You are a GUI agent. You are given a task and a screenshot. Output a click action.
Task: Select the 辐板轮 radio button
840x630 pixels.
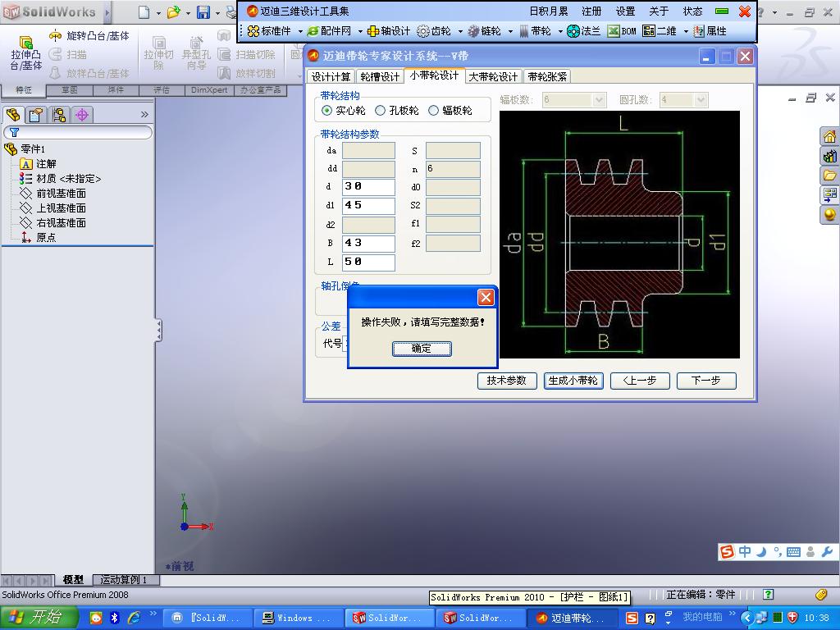click(x=433, y=111)
